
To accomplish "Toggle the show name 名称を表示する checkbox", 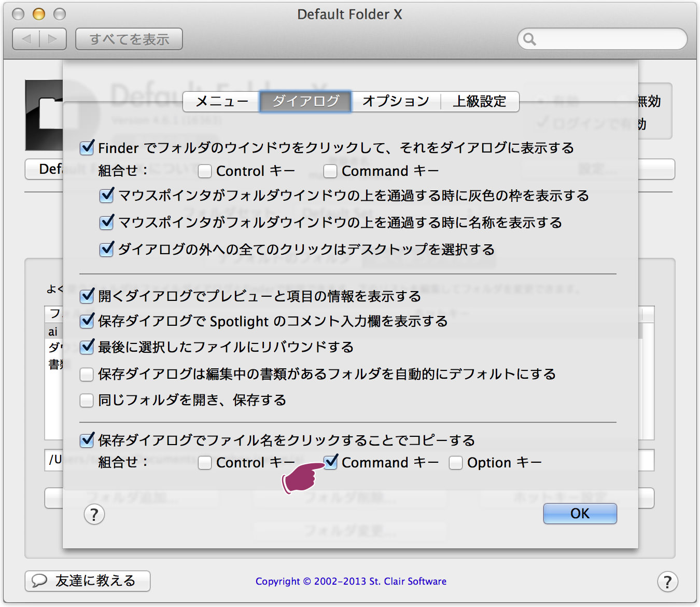I will point(107,223).
